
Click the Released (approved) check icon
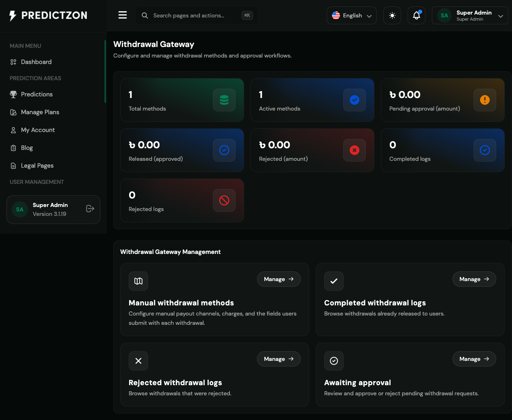click(x=224, y=150)
